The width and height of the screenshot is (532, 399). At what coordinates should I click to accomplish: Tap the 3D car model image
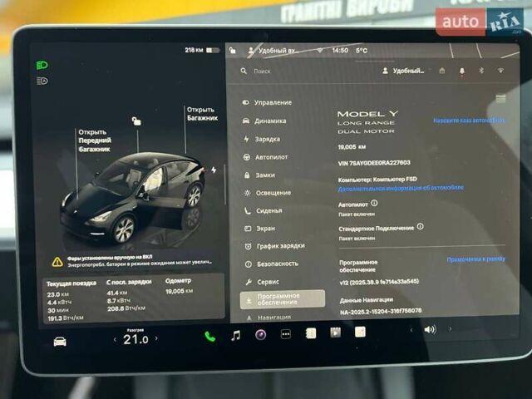click(x=133, y=197)
